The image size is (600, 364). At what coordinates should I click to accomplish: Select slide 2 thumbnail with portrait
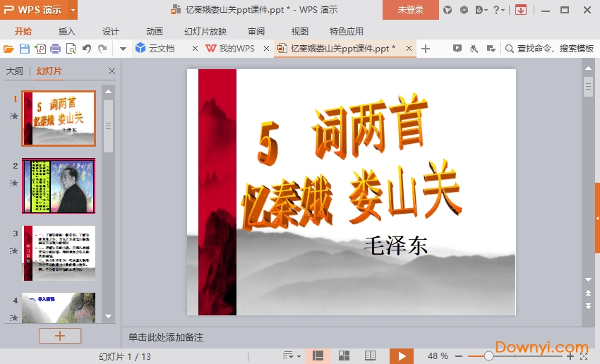pyautogui.click(x=59, y=186)
